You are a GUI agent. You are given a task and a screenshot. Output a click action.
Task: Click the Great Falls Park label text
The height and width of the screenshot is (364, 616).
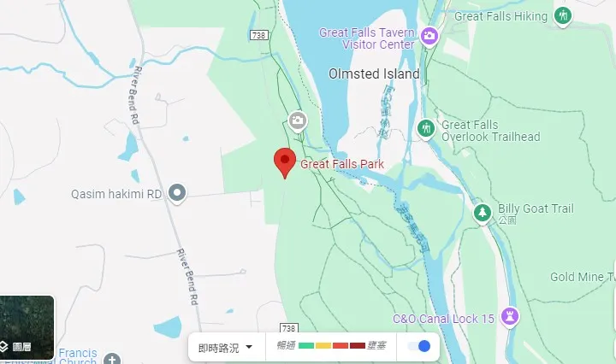[x=342, y=164]
